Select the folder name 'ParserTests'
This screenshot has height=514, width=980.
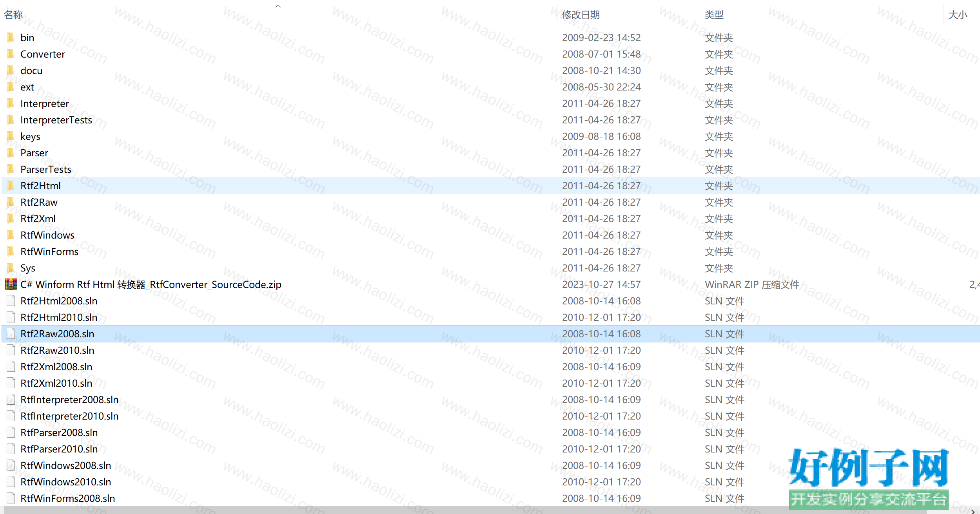46,169
